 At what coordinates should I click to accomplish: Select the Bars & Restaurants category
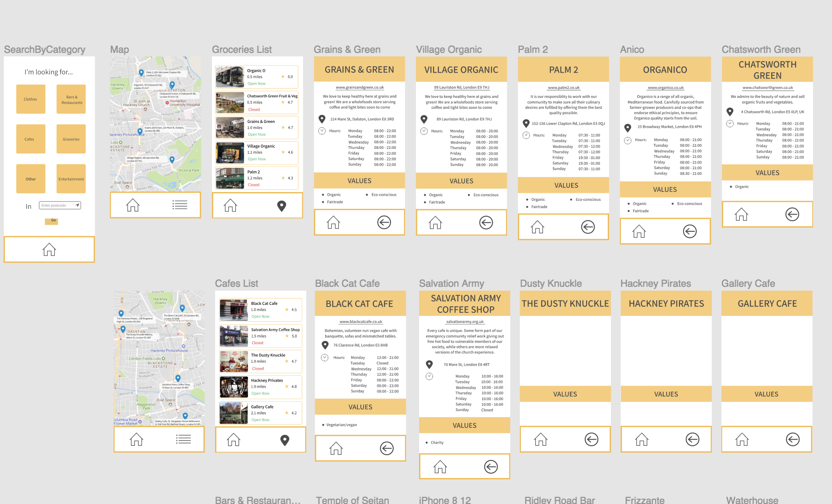tap(71, 99)
